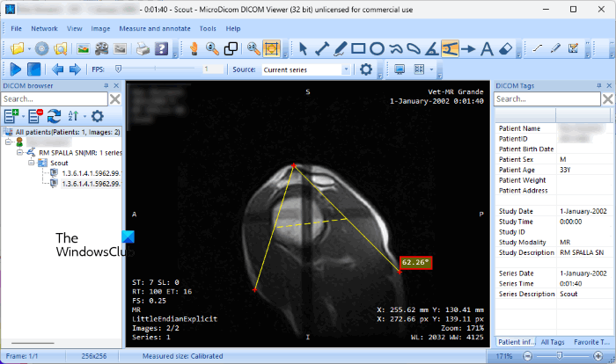This screenshot has height=364, width=616.
Task: Stop cine playback
Action: pyautogui.click(x=33, y=69)
